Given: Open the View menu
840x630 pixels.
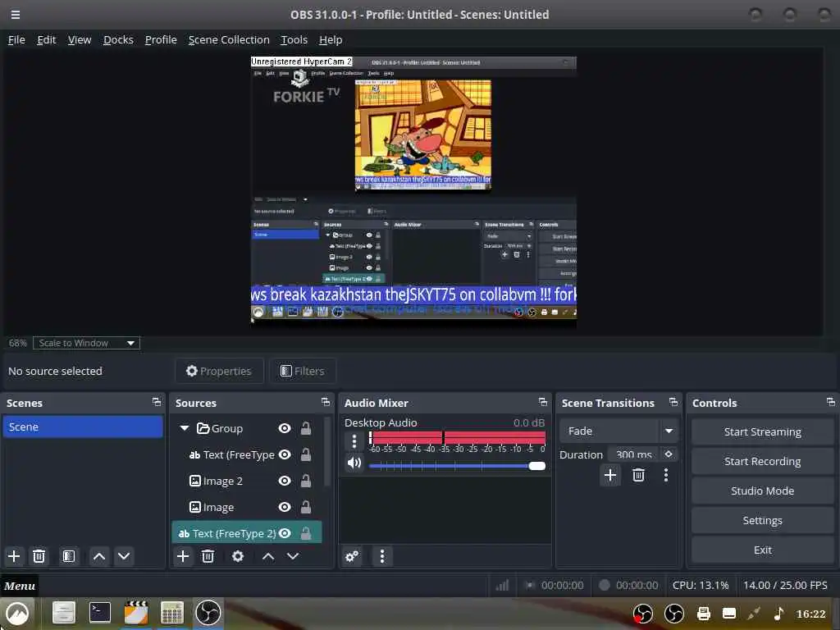Looking at the screenshot, I should pyautogui.click(x=80, y=39).
